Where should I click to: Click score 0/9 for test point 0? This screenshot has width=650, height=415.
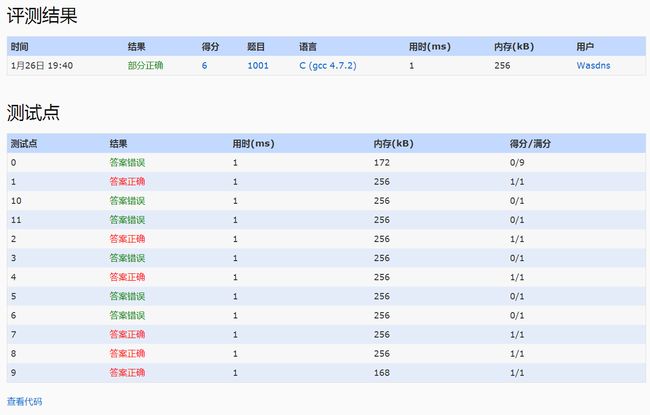click(x=517, y=163)
